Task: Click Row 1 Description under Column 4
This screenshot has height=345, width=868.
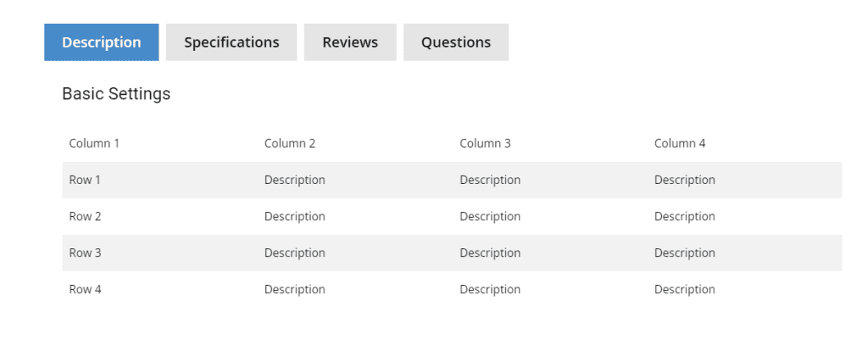Action: tap(685, 180)
